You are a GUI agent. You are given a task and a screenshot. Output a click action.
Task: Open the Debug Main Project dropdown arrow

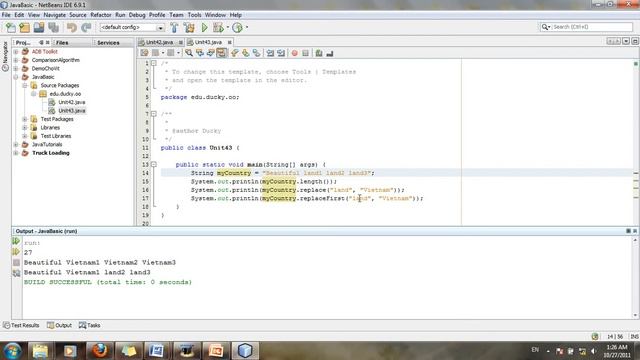click(x=227, y=27)
